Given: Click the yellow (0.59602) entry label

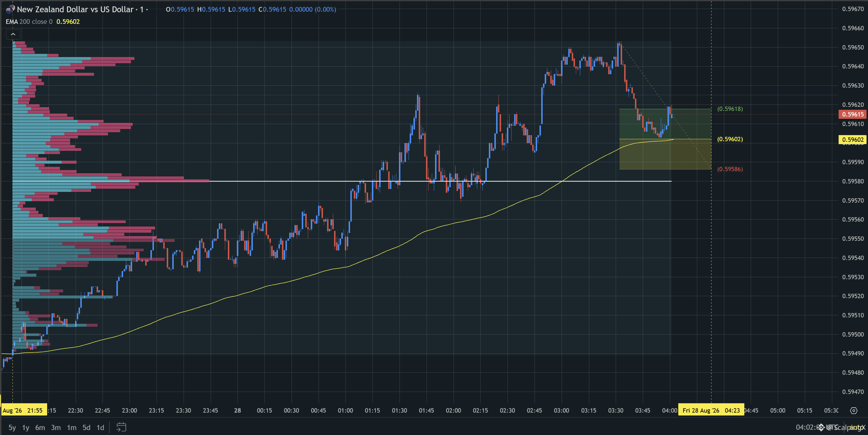Looking at the screenshot, I should click(730, 139).
